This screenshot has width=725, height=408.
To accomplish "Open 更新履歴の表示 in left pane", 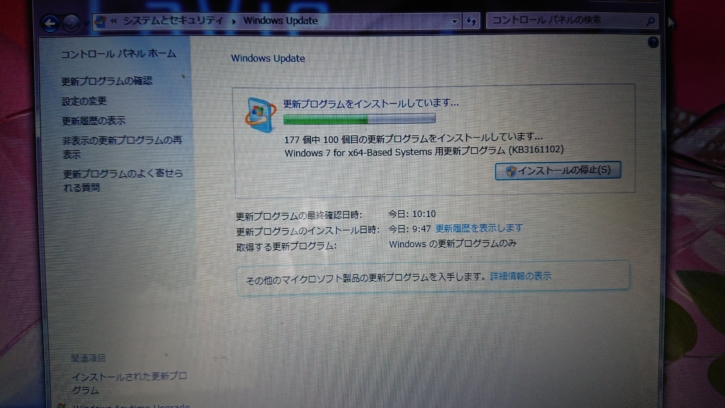I will (x=93, y=121).
